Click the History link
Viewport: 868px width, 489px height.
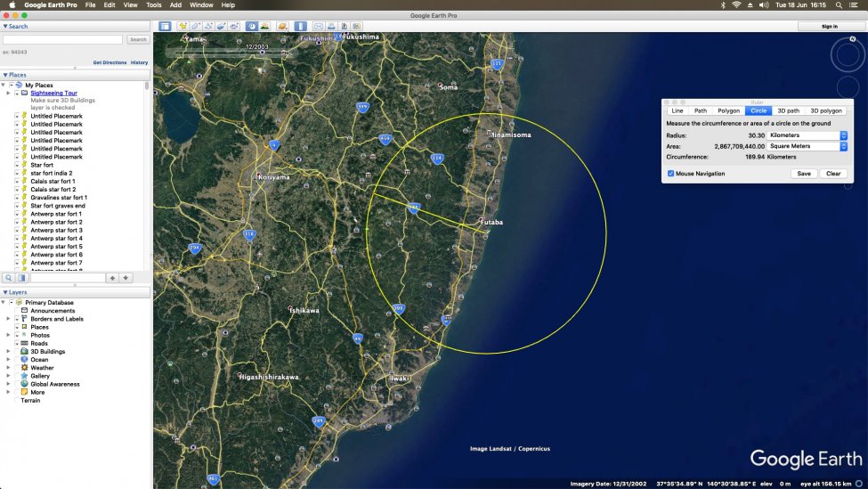point(139,62)
